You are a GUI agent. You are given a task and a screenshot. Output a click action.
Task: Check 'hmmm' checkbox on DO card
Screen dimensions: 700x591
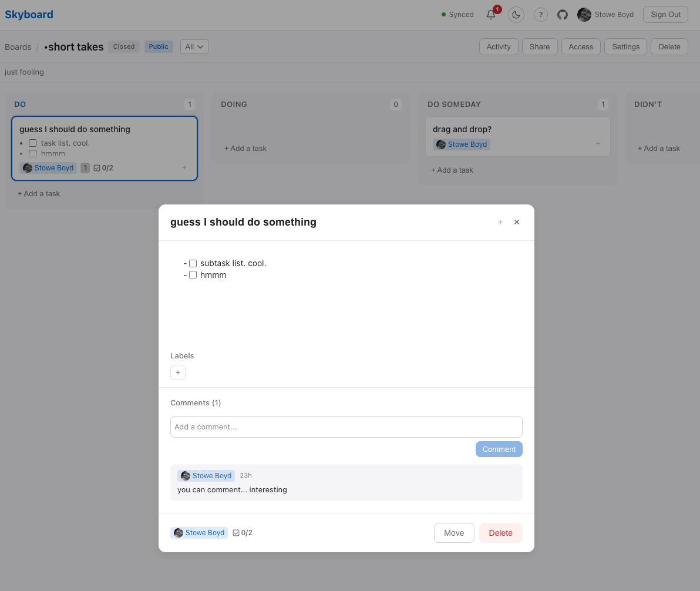click(x=32, y=154)
